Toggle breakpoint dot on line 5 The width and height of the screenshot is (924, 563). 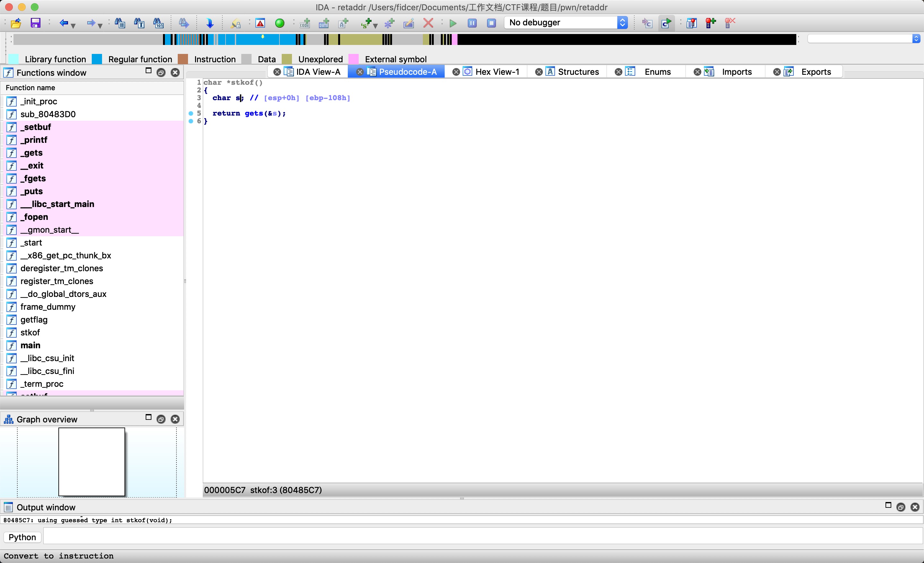(191, 113)
